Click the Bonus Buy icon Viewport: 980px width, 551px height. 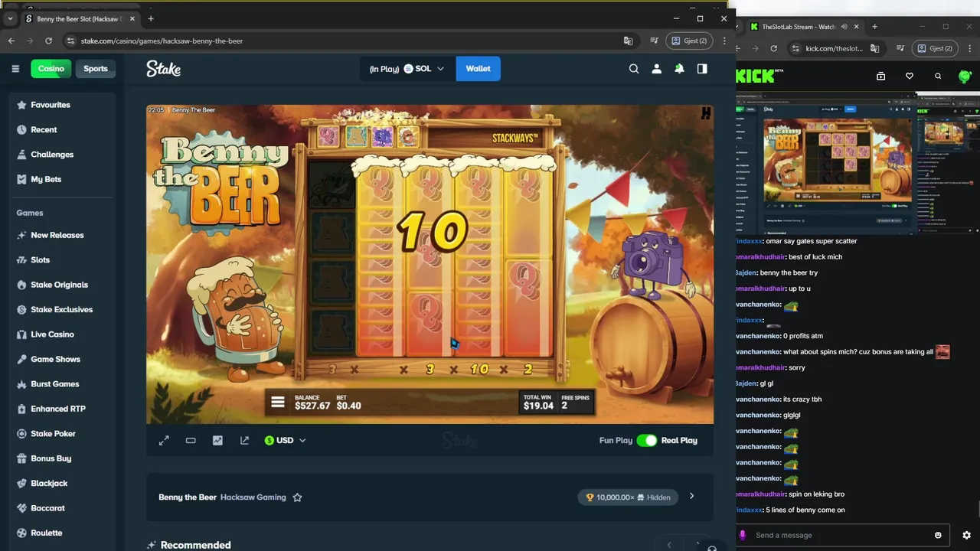pyautogui.click(x=21, y=458)
